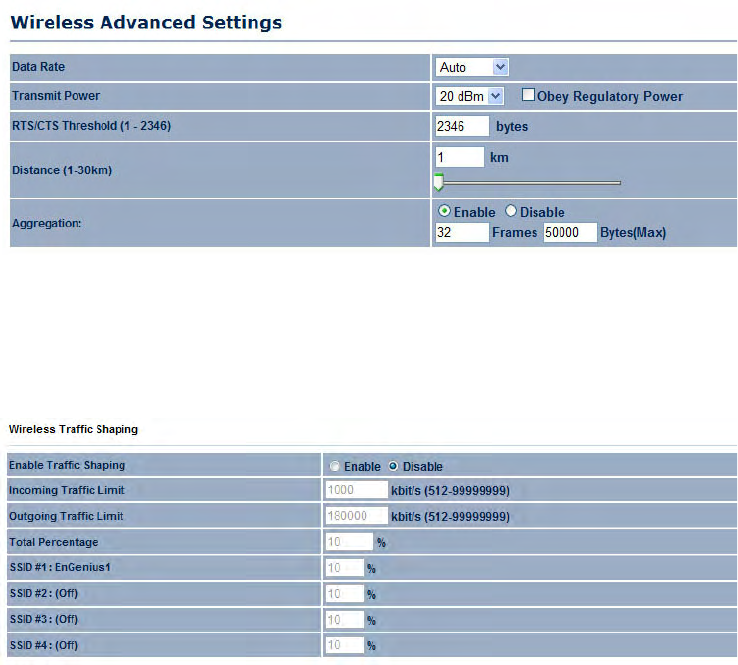Click the Enable Traffic Shaping label

click(x=67, y=465)
